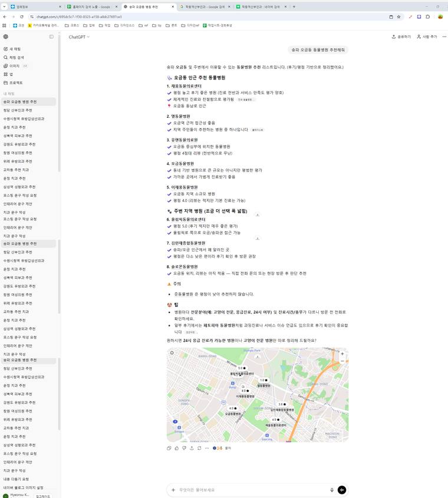The image size is (448, 498).
Task: Open the Apps (앱) section
Action: [x=8, y=74]
